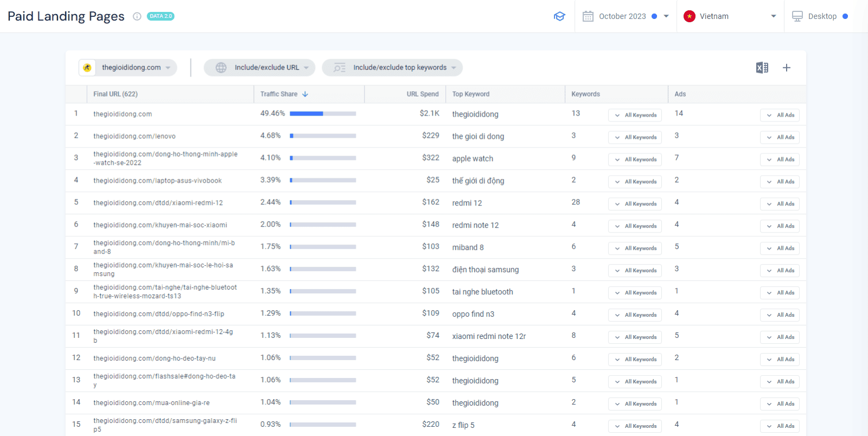Click the Desktop monitor icon
Viewport: 868px width, 436px height.
coord(797,16)
